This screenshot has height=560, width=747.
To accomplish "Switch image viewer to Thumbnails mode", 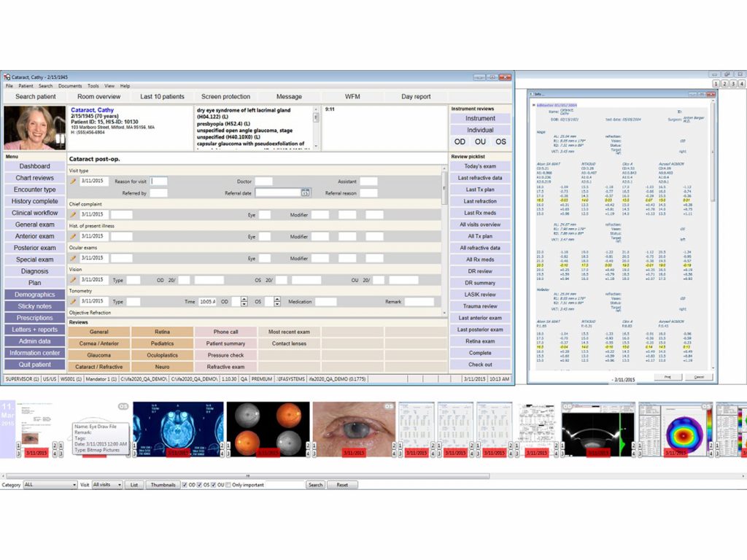I will point(163,485).
